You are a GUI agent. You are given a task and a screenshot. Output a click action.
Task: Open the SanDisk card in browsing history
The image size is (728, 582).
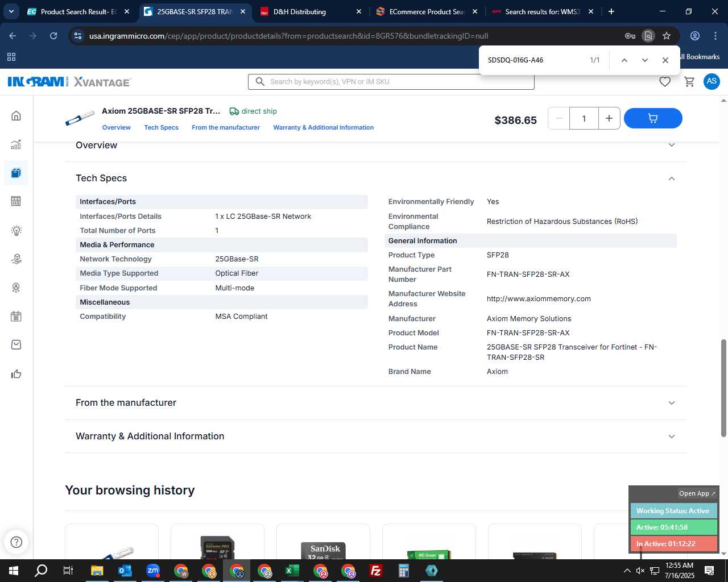(x=323, y=542)
